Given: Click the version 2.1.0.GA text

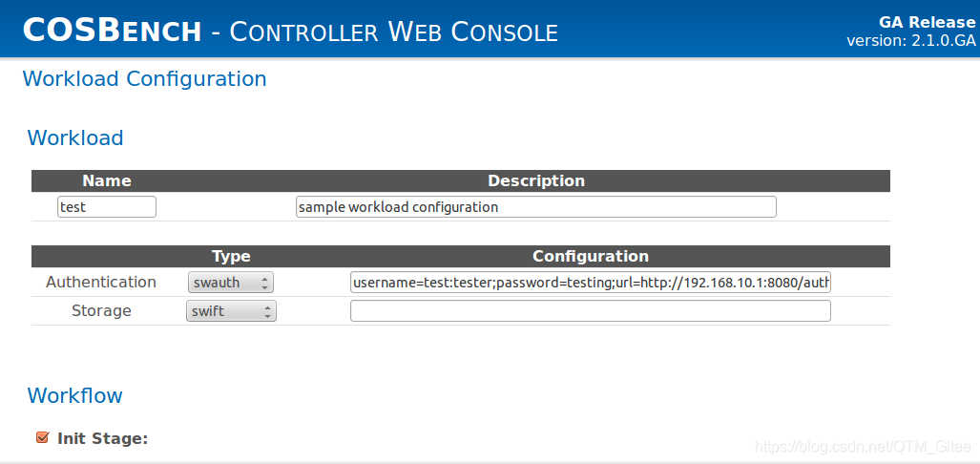Looking at the screenshot, I should (910, 40).
